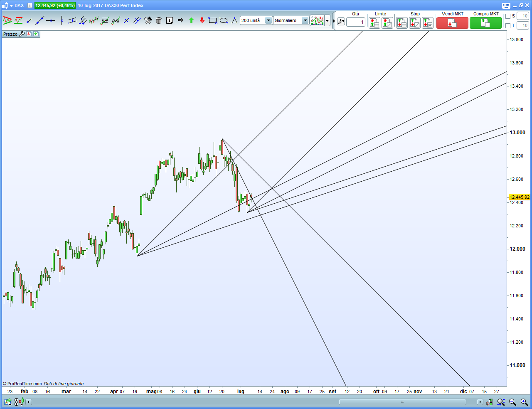
Task: Select the triangle pattern drawing tool
Action: pyautogui.click(x=7, y=20)
